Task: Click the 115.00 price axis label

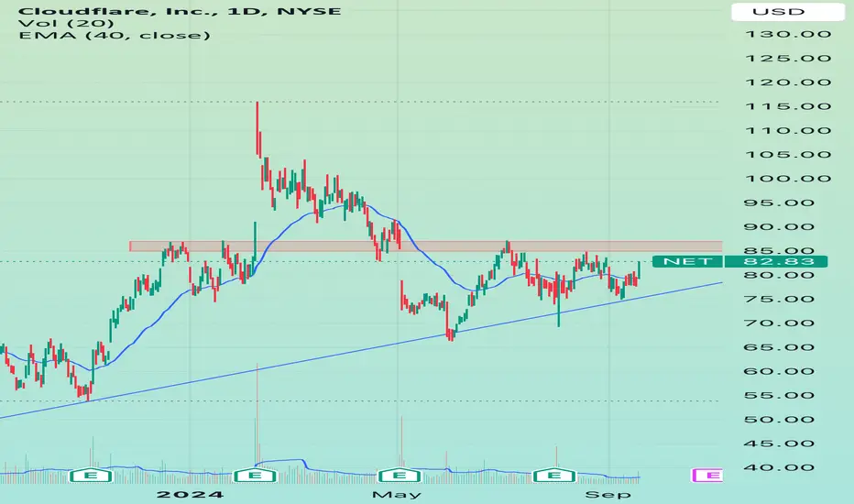Action: [x=787, y=106]
